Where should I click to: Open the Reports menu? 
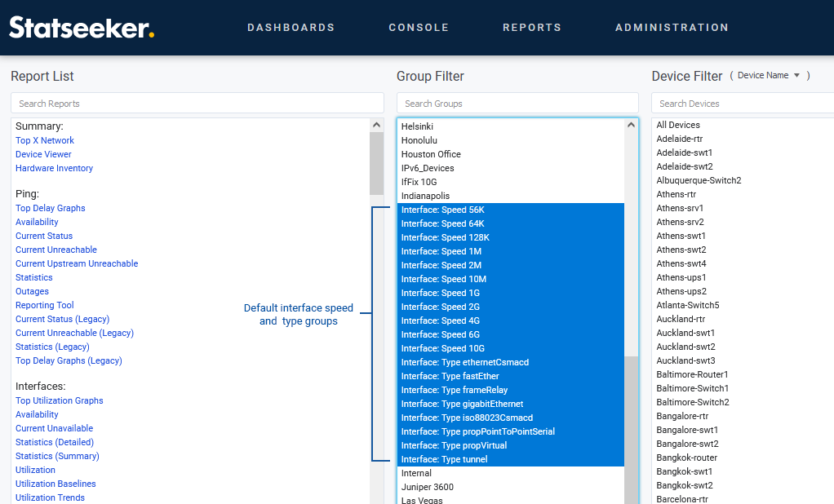[531, 28]
